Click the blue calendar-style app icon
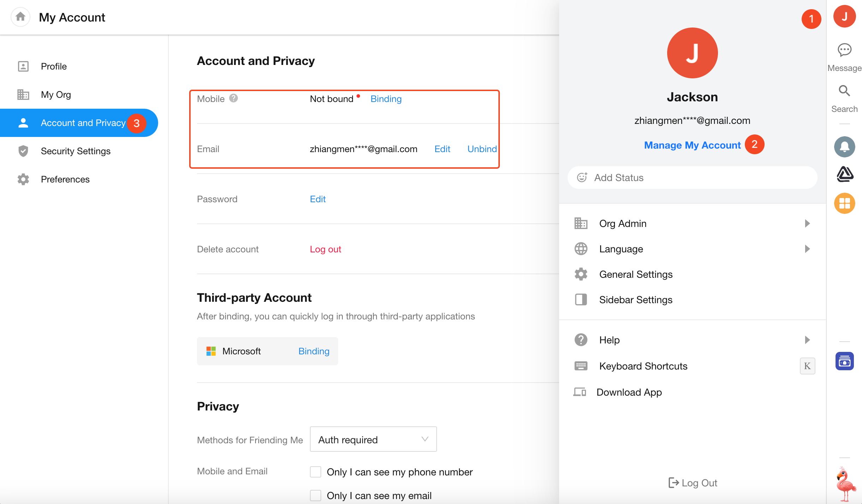Viewport: 862px width, 504px height. [x=844, y=361]
